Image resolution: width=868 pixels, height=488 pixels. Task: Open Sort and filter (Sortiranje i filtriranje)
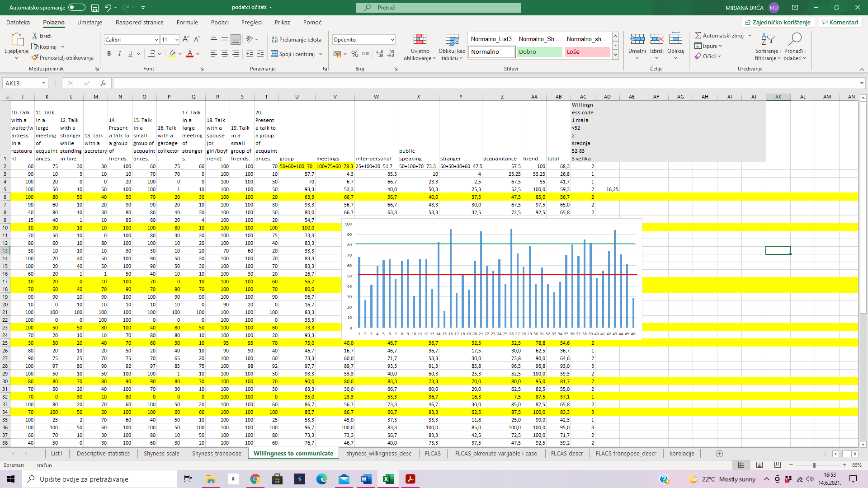pyautogui.click(x=768, y=47)
